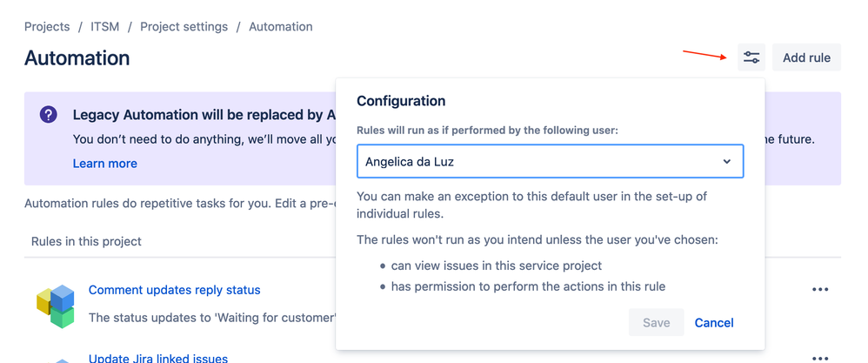
Task: Click the colored cubes rule icon
Action: 56,306
